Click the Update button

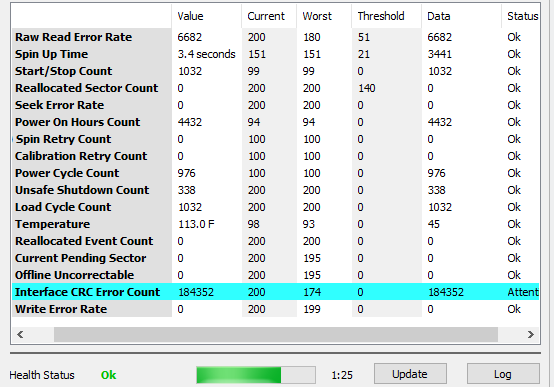pyautogui.click(x=410, y=374)
